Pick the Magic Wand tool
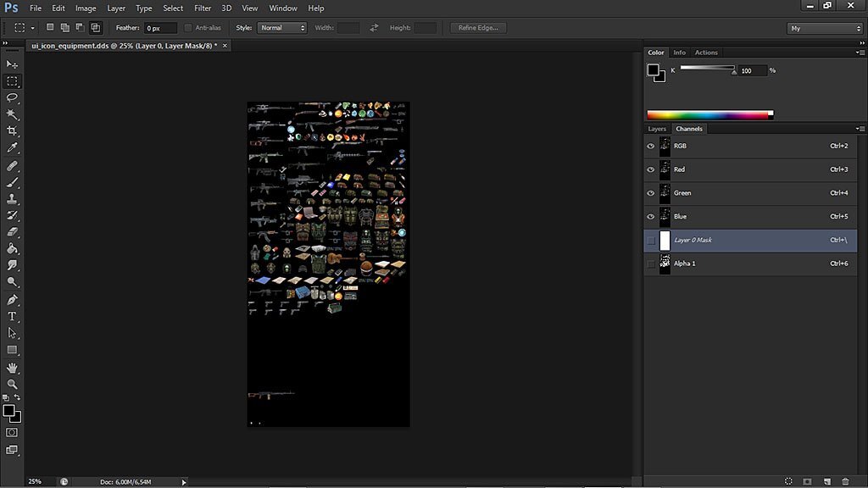 [x=12, y=114]
